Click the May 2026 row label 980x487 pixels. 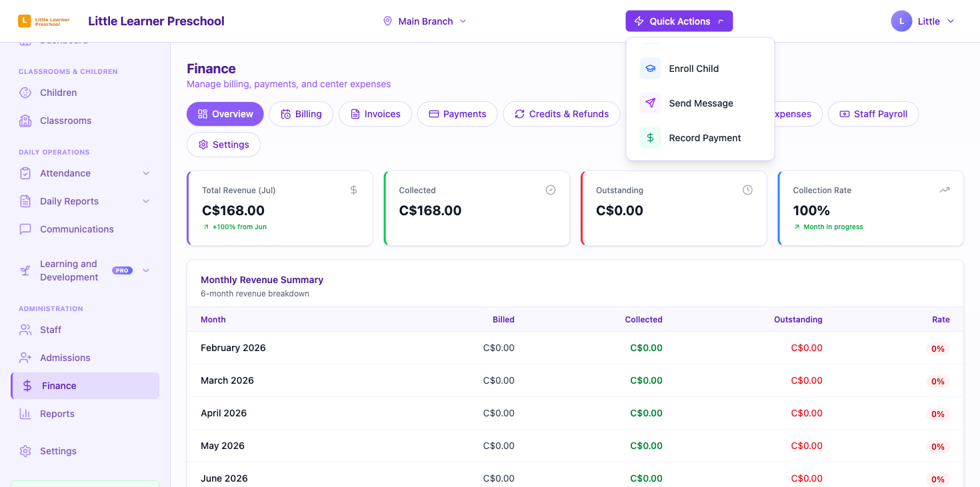pos(223,446)
